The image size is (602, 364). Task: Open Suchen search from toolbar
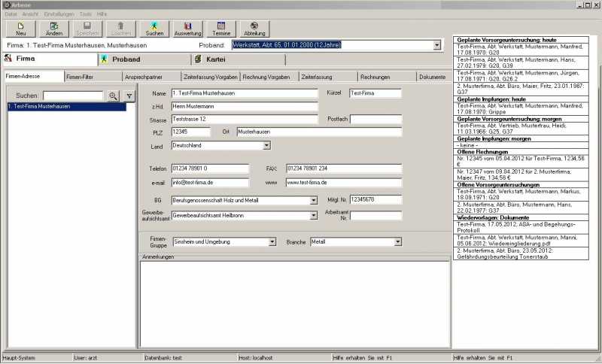pyautogui.click(x=154, y=29)
